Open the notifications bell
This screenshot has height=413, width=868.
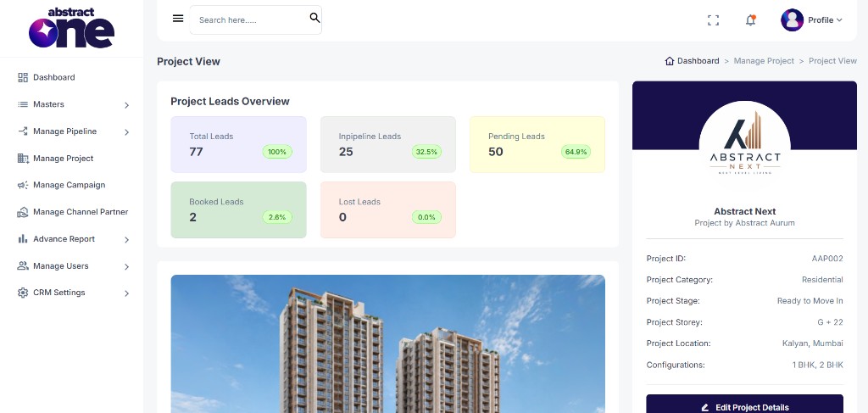(751, 20)
